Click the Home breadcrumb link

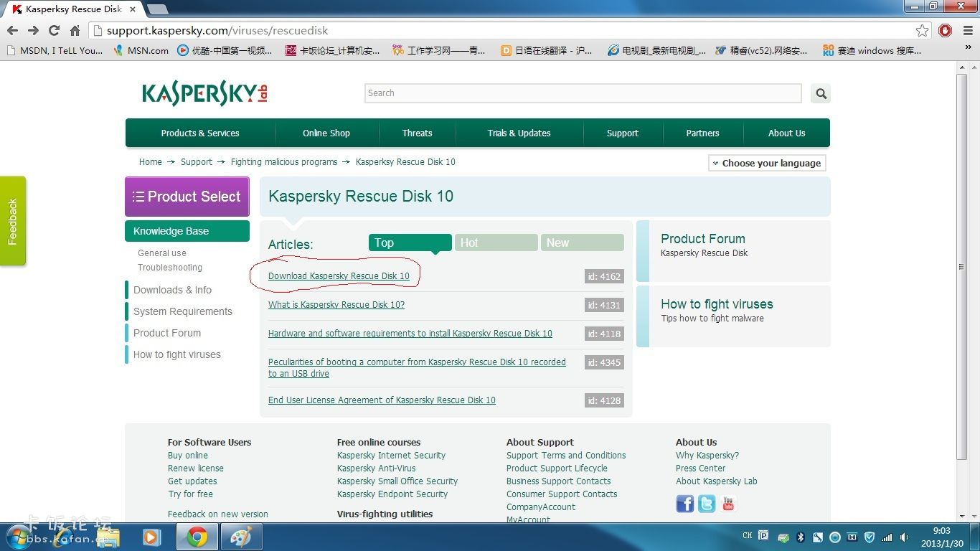tap(151, 162)
